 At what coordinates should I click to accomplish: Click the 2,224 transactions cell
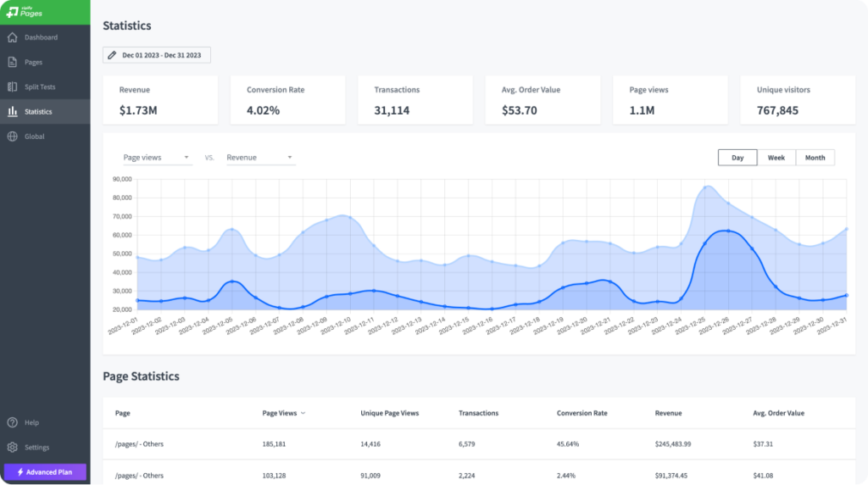pyautogui.click(x=467, y=476)
